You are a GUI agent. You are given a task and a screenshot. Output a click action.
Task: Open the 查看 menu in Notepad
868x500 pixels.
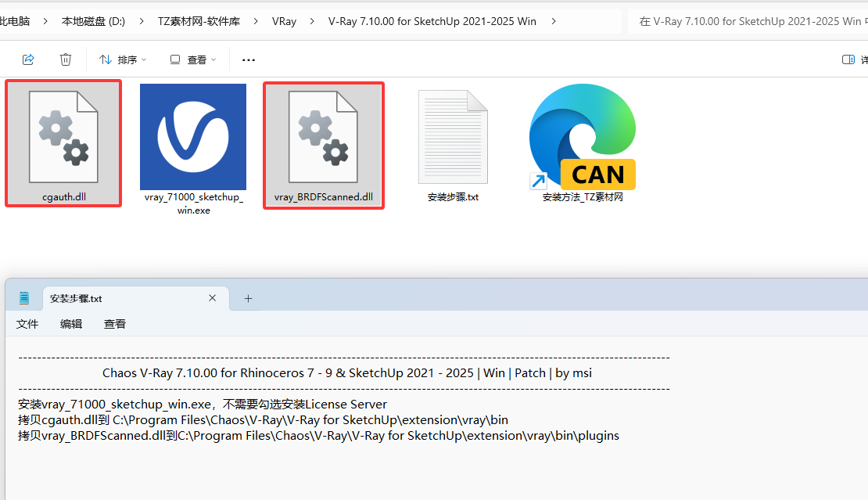[115, 324]
